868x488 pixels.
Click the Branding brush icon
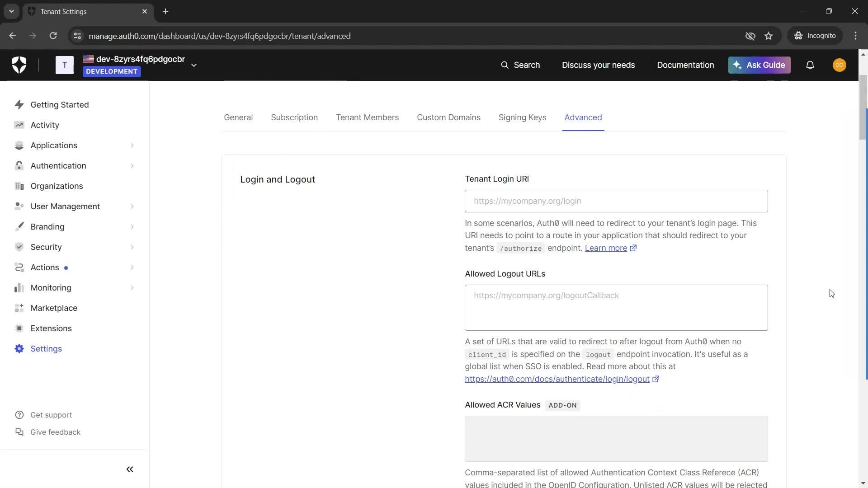19,226
